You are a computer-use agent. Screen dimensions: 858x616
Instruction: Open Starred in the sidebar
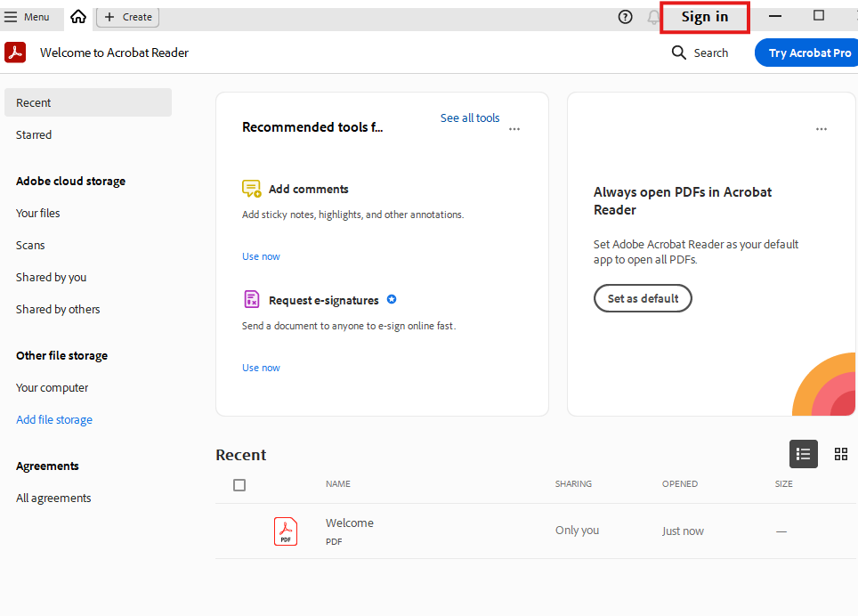(34, 134)
